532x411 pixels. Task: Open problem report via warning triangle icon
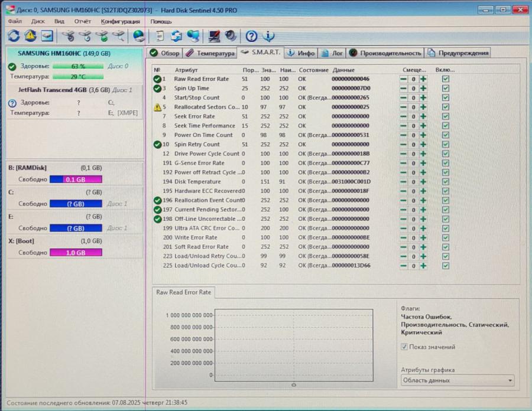[30, 36]
